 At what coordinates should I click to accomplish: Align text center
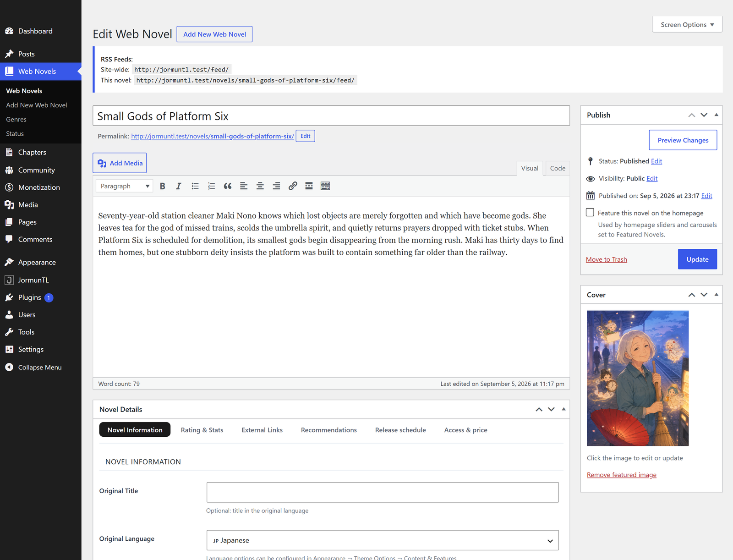coord(260,186)
